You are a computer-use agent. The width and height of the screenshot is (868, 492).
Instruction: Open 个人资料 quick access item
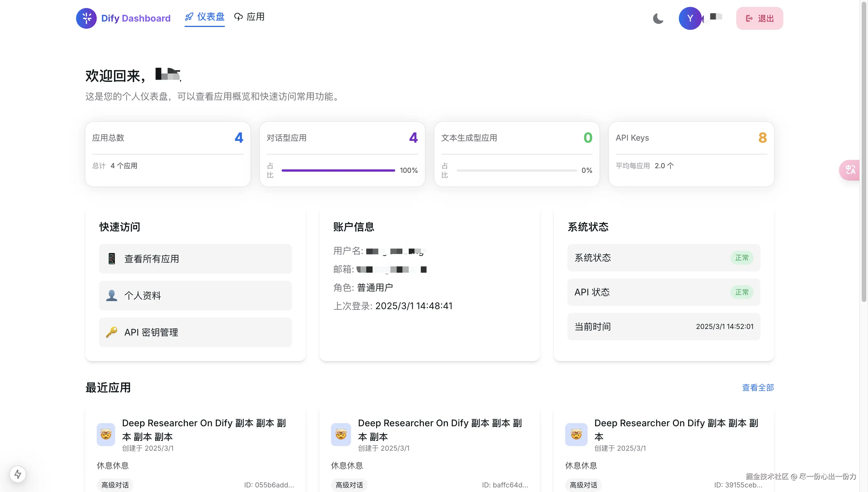coord(195,296)
